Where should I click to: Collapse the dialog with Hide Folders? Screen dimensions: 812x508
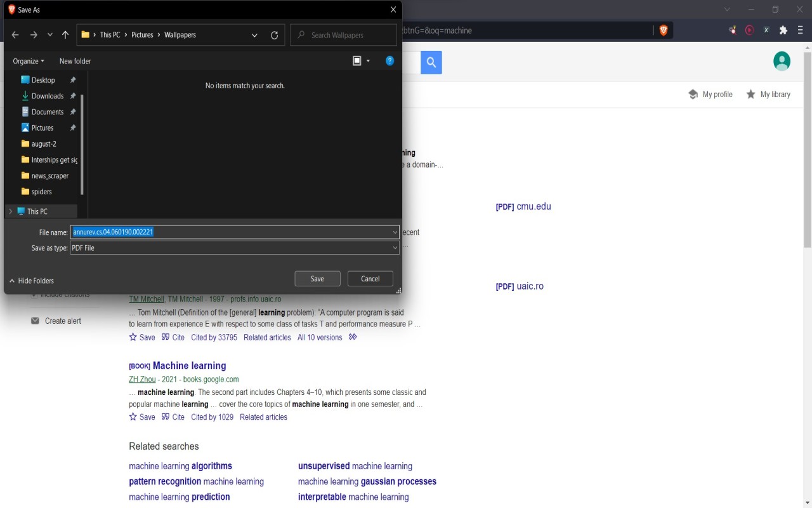(32, 281)
